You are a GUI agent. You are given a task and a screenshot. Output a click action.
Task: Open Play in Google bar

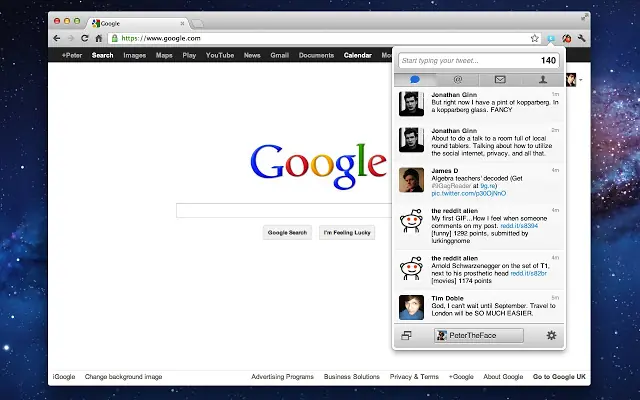coord(189,55)
